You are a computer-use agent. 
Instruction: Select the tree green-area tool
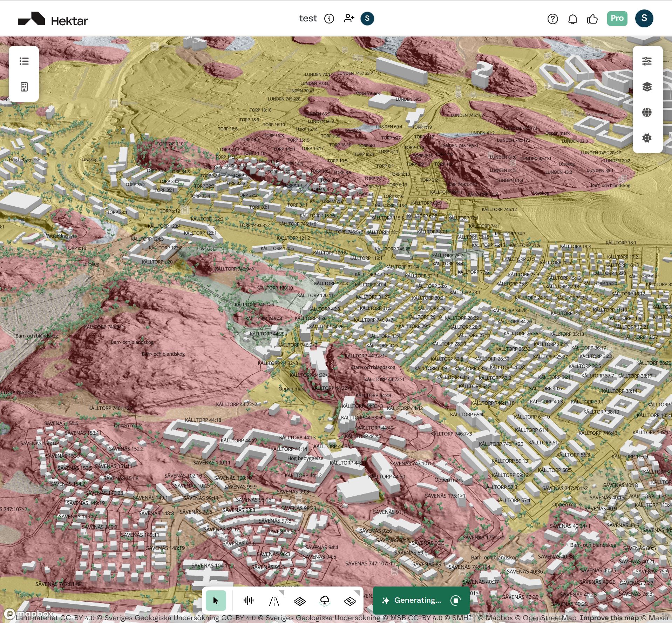pyautogui.click(x=325, y=601)
